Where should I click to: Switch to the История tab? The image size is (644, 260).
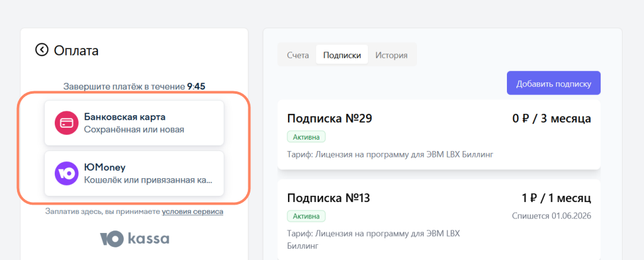click(x=391, y=55)
